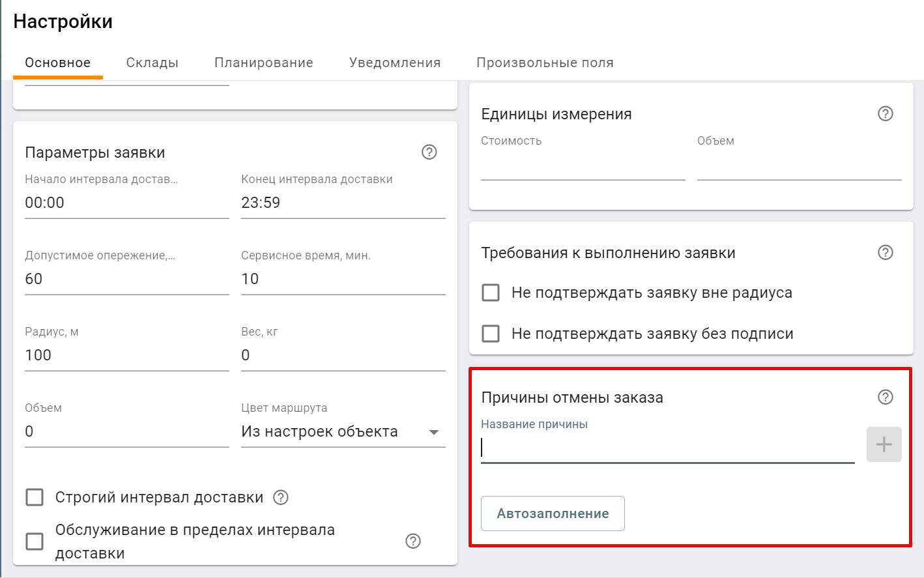
Task: Open help tooltip for Строгий интервал доставки
Action: click(x=280, y=497)
